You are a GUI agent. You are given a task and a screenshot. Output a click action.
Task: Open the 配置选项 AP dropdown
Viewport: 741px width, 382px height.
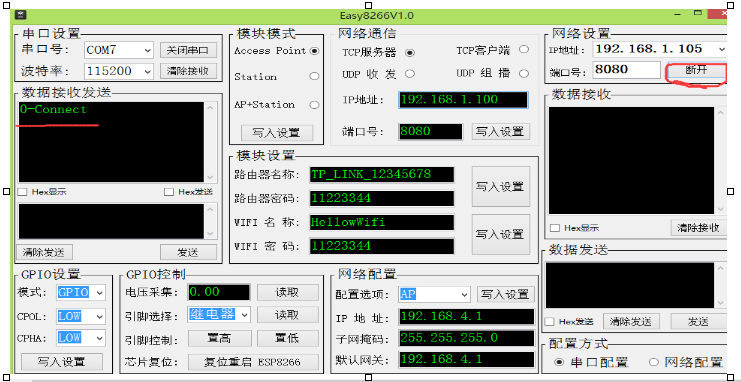(x=465, y=295)
